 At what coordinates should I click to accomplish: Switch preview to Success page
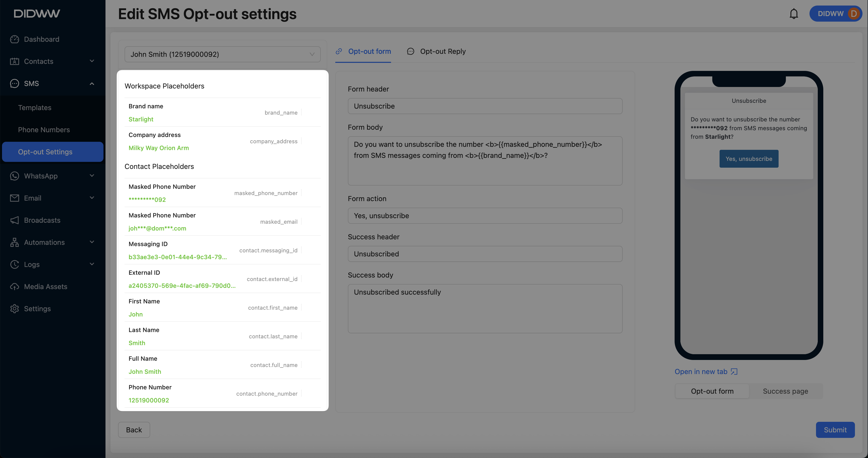[785, 391]
